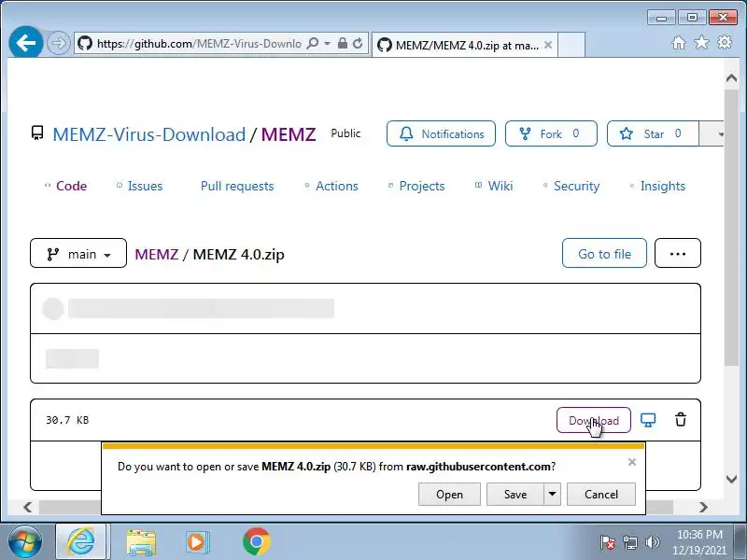Open the Wiki tab
The image size is (747, 560).
(x=494, y=186)
